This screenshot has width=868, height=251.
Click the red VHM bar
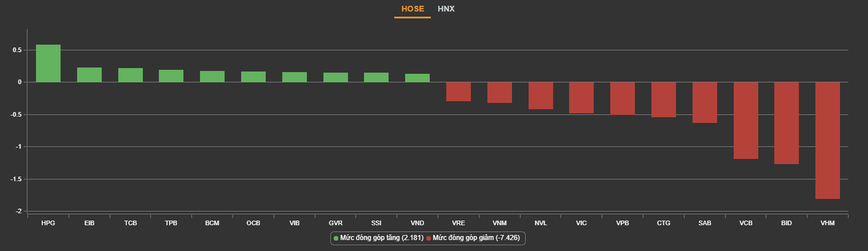pyautogui.click(x=827, y=140)
